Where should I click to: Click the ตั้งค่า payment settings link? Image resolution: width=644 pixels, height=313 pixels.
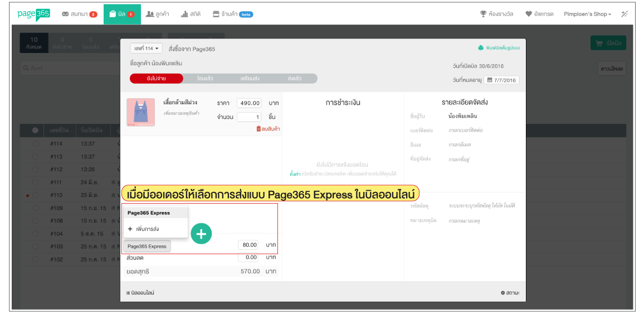[x=295, y=174]
